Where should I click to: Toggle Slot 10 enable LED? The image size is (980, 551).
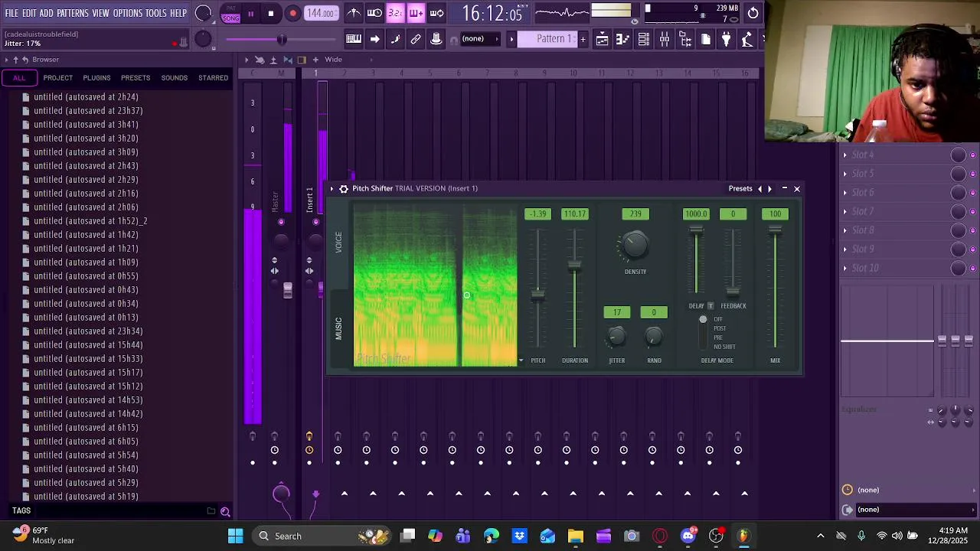tap(973, 269)
